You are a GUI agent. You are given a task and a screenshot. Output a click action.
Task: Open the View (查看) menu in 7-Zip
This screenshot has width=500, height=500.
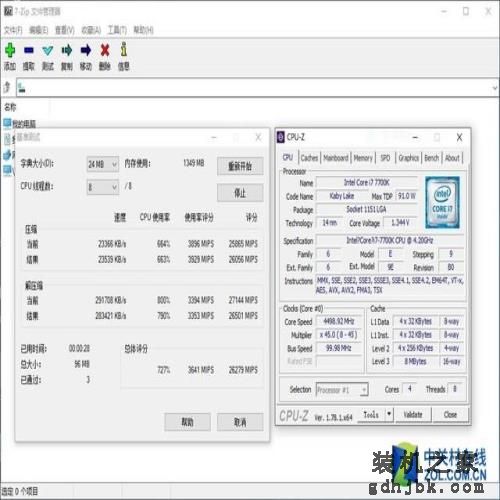[x=64, y=30]
